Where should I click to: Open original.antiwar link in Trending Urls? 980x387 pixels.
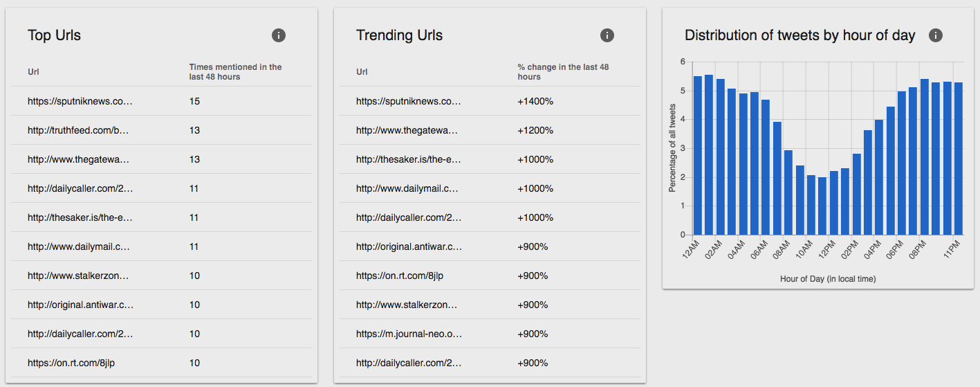click(409, 246)
